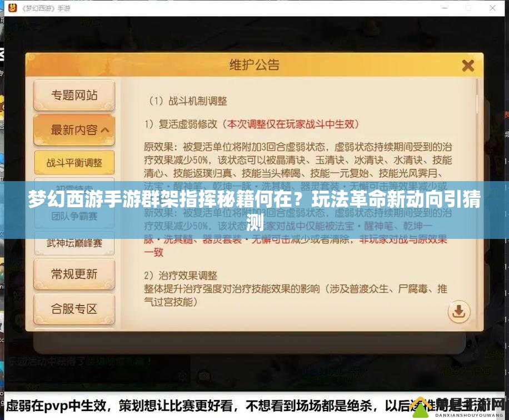509x420 pixels.
Task: Click the download icon in the announcement panel
Action: [x=458, y=312]
